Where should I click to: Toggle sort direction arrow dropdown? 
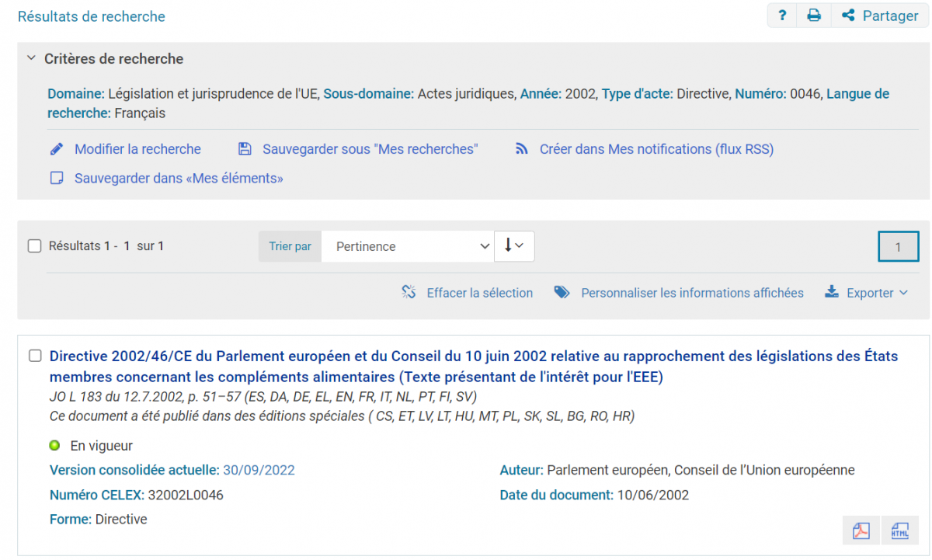pyautogui.click(x=514, y=245)
